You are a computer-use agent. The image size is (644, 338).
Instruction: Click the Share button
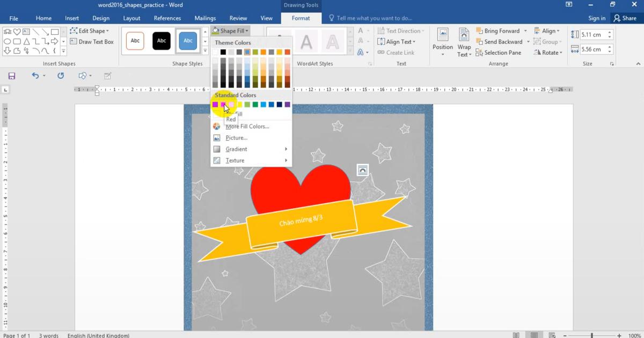click(x=625, y=18)
